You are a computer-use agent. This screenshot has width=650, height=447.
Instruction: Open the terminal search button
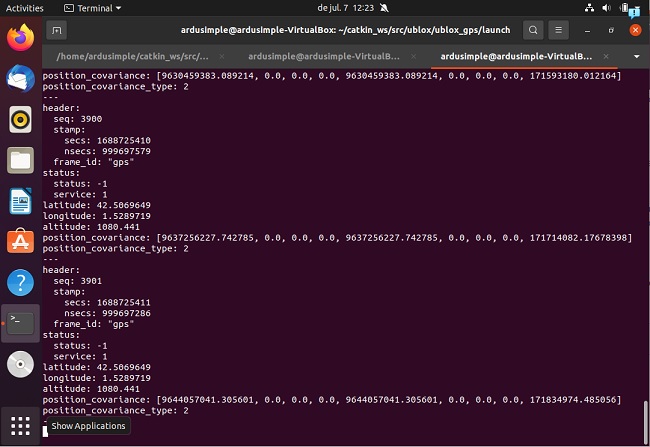533,30
